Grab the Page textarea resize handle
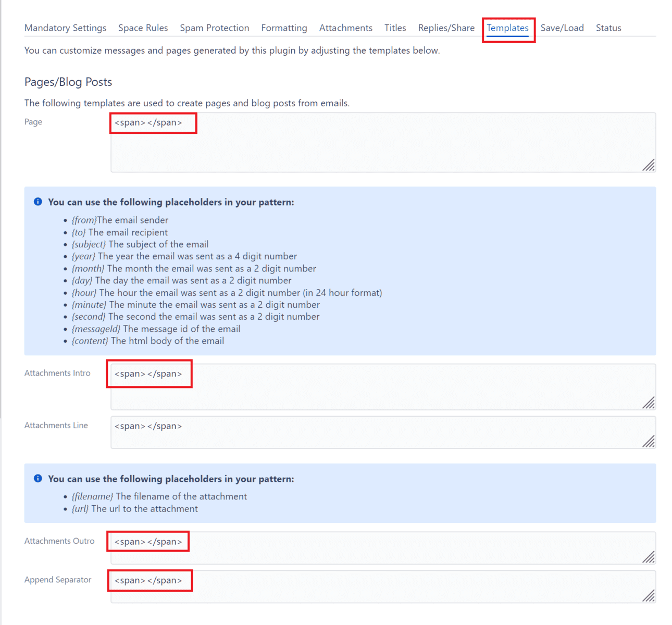The height and width of the screenshot is (625, 672). click(649, 165)
